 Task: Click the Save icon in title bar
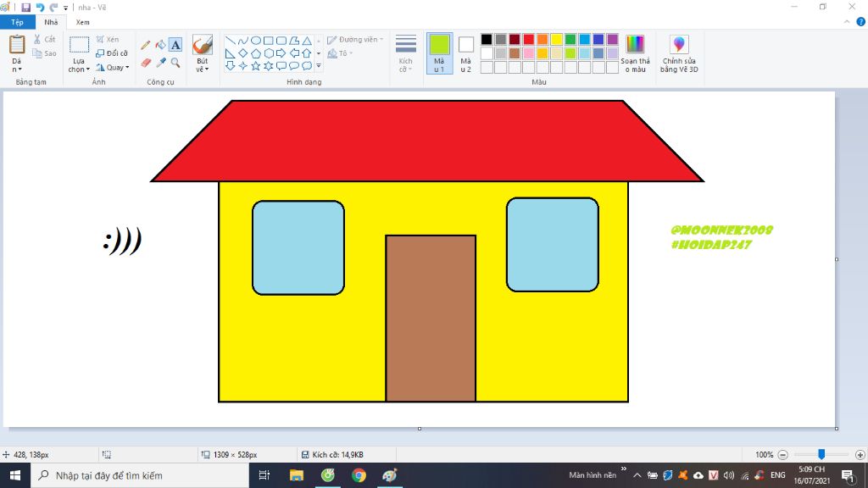[25, 7]
